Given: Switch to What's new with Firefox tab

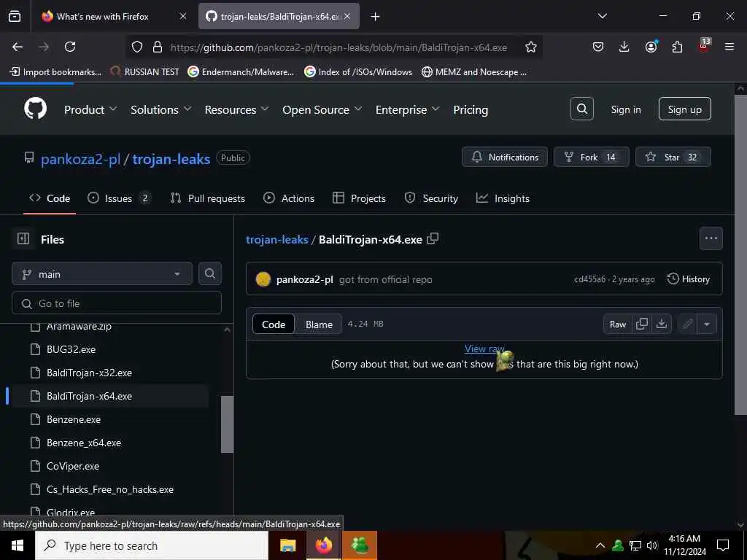Looking at the screenshot, I should point(113,16).
